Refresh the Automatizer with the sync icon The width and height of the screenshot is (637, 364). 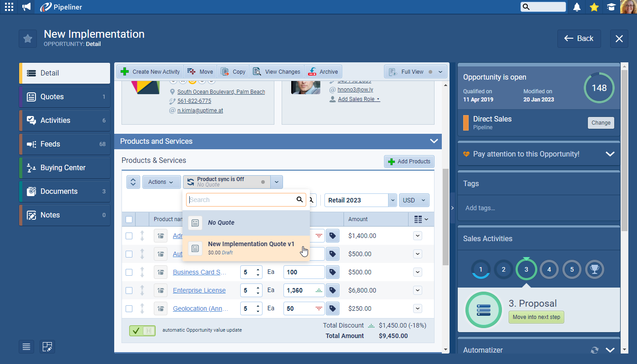click(x=594, y=350)
